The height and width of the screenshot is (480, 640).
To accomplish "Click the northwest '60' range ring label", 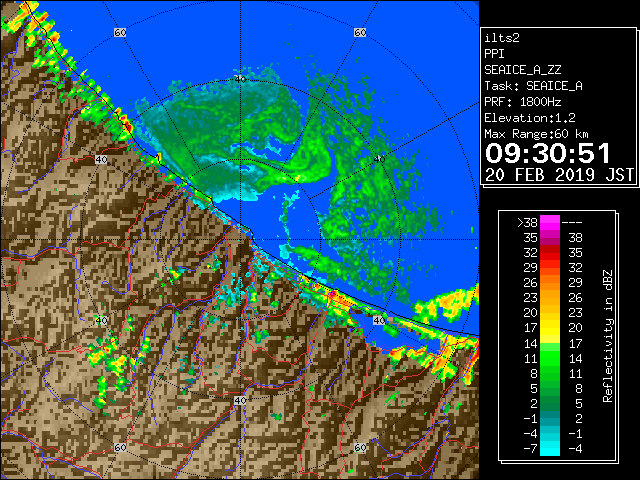I will point(120,32).
